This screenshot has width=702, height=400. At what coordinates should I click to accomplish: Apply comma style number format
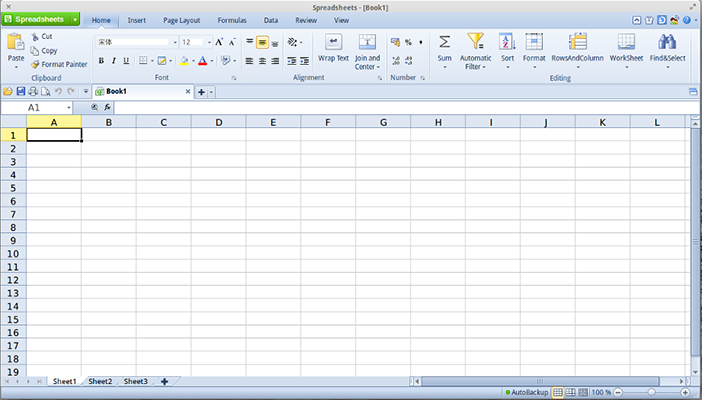pos(420,43)
